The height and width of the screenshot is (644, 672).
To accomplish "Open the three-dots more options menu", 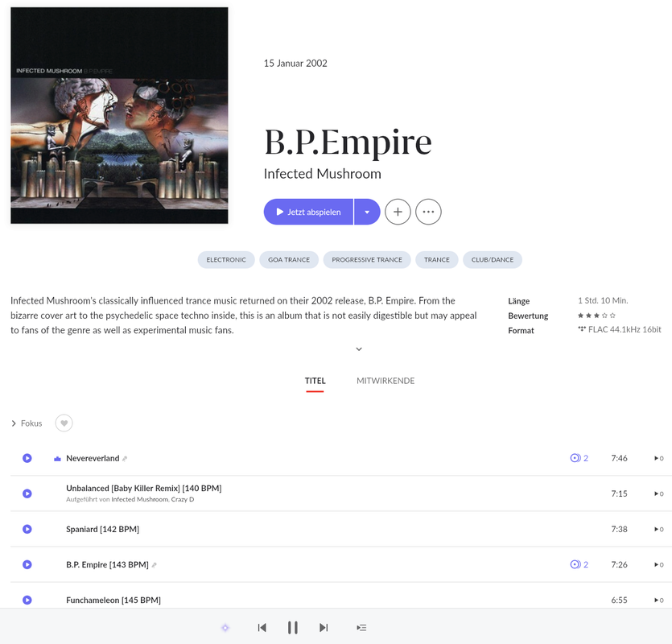I will (428, 212).
